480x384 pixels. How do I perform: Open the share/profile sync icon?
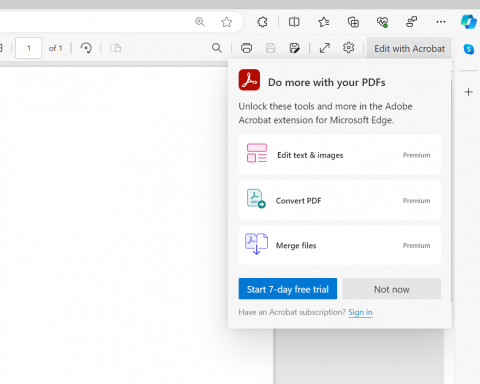[411, 22]
